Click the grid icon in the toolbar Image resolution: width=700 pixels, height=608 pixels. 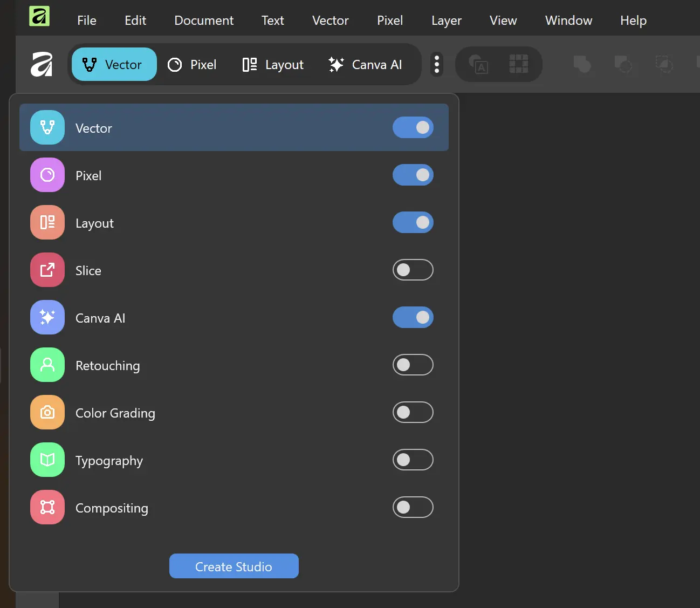518,64
